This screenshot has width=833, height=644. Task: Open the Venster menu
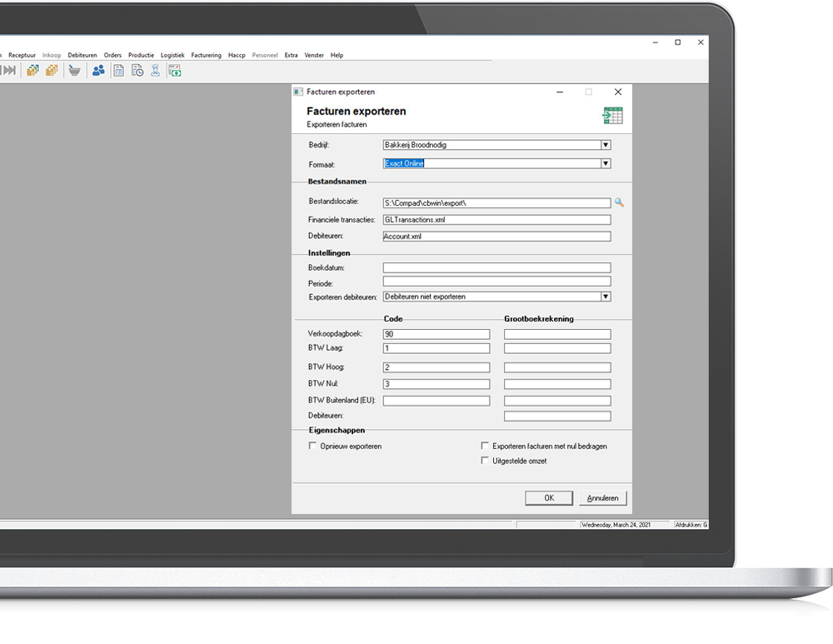point(314,55)
